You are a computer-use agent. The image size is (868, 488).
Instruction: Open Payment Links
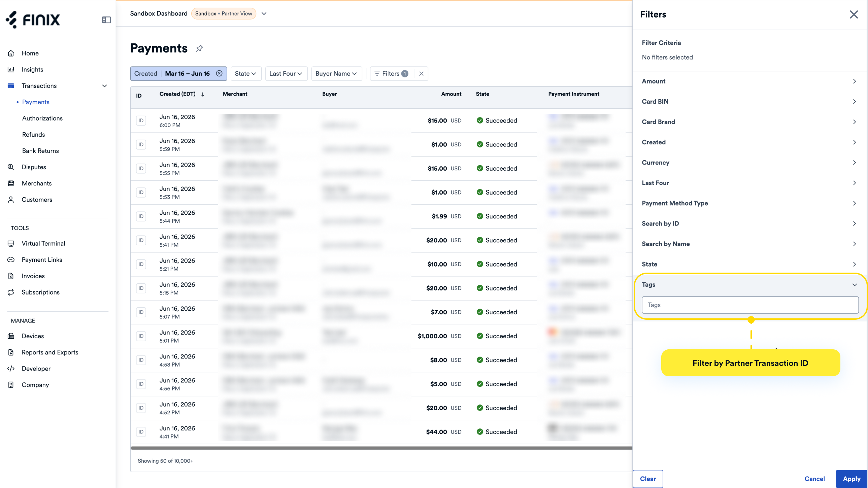pyautogui.click(x=42, y=260)
